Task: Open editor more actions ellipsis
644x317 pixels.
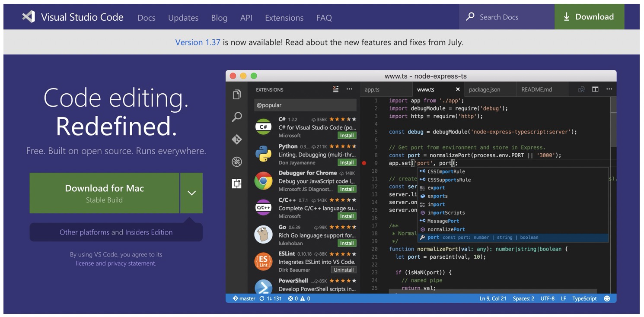Action: point(609,89)
